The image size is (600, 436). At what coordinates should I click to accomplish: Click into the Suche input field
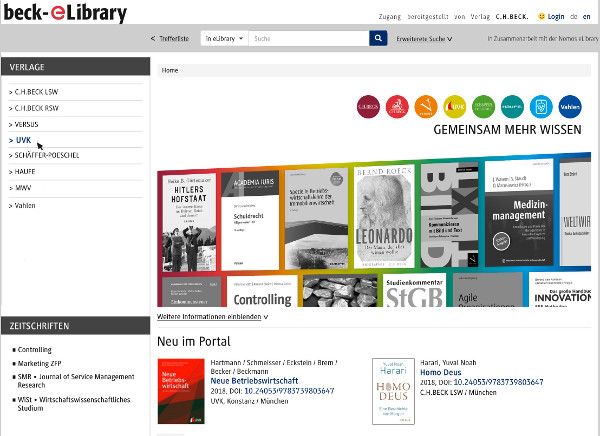pos(309,38)
